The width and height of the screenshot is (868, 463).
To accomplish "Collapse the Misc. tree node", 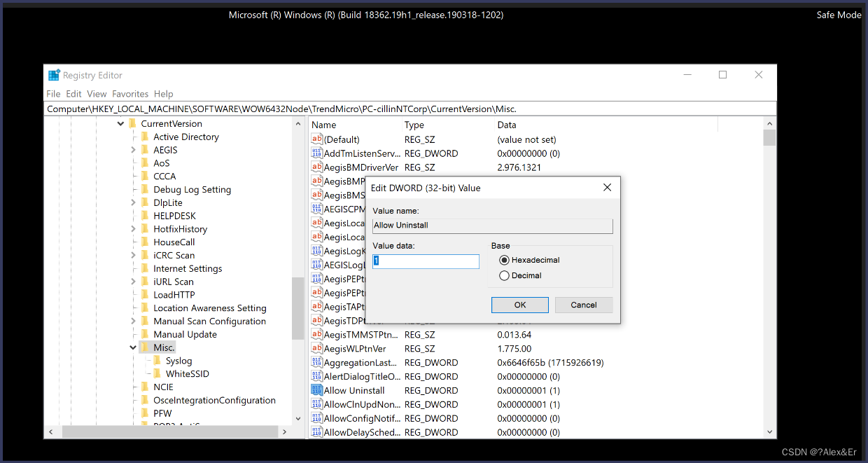I will [134, 347].
